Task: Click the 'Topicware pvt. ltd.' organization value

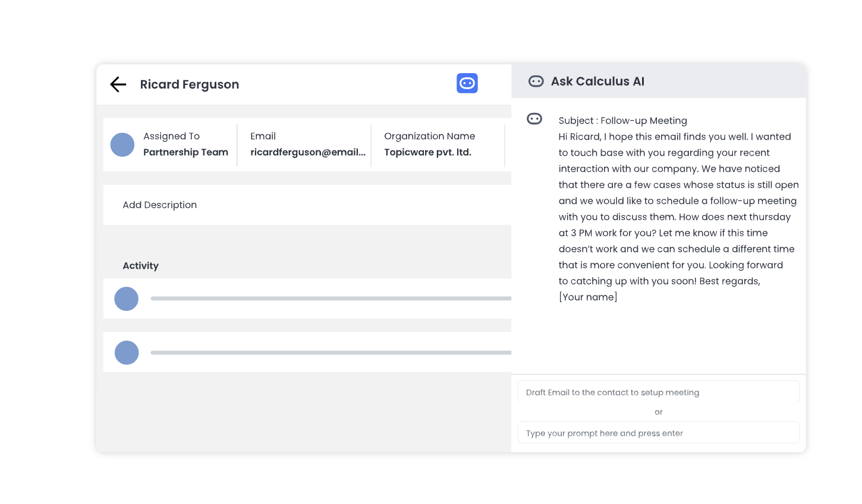Action: [428, 152]
